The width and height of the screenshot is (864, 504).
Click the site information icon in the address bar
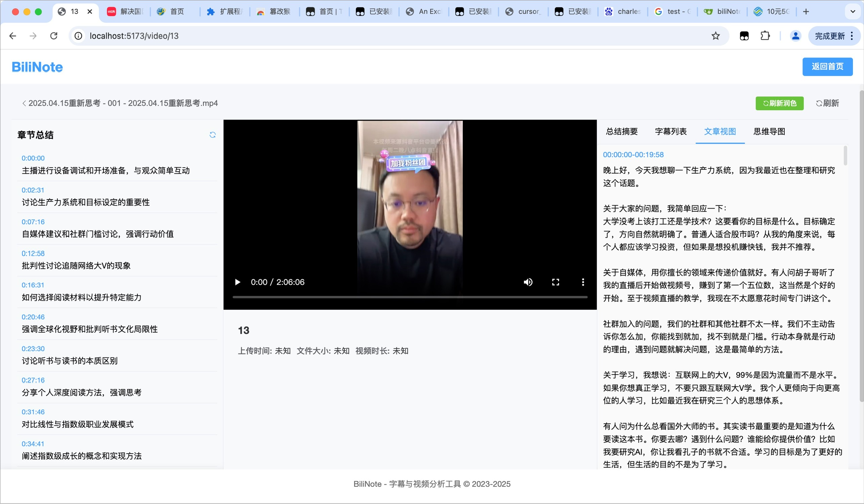pos(79,36)
